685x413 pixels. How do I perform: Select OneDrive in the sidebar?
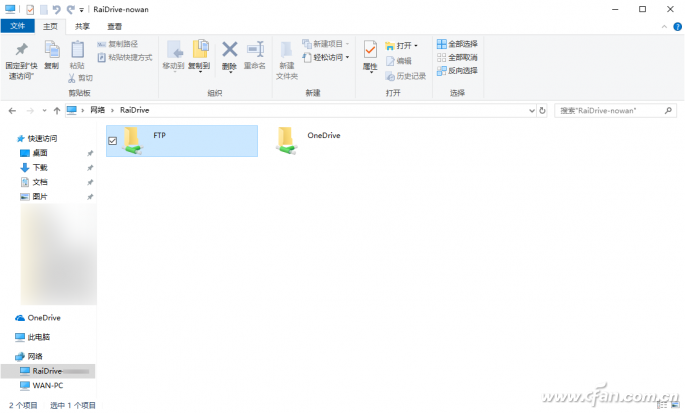38,318
